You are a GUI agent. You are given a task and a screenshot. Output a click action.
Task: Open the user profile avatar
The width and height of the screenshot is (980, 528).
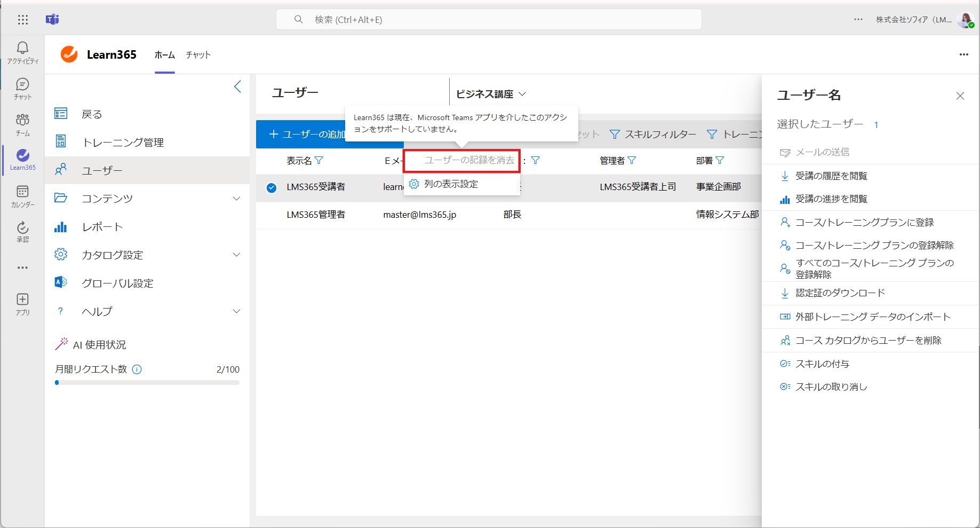(965, 20)
